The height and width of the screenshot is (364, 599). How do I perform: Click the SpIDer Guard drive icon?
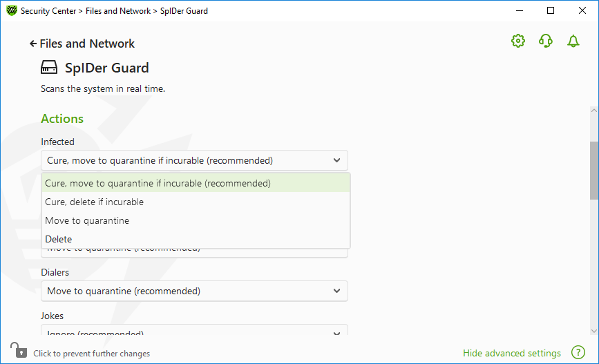coord(49,68)
